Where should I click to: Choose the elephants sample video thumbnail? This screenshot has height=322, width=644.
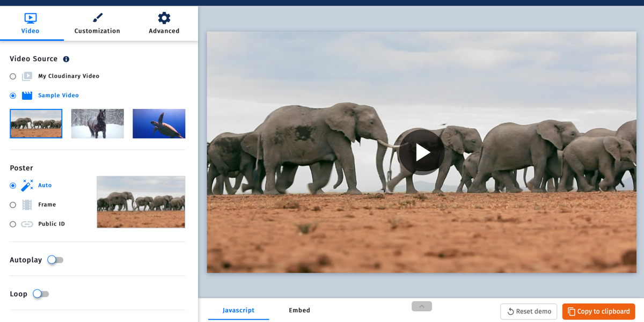coord(36,124)
